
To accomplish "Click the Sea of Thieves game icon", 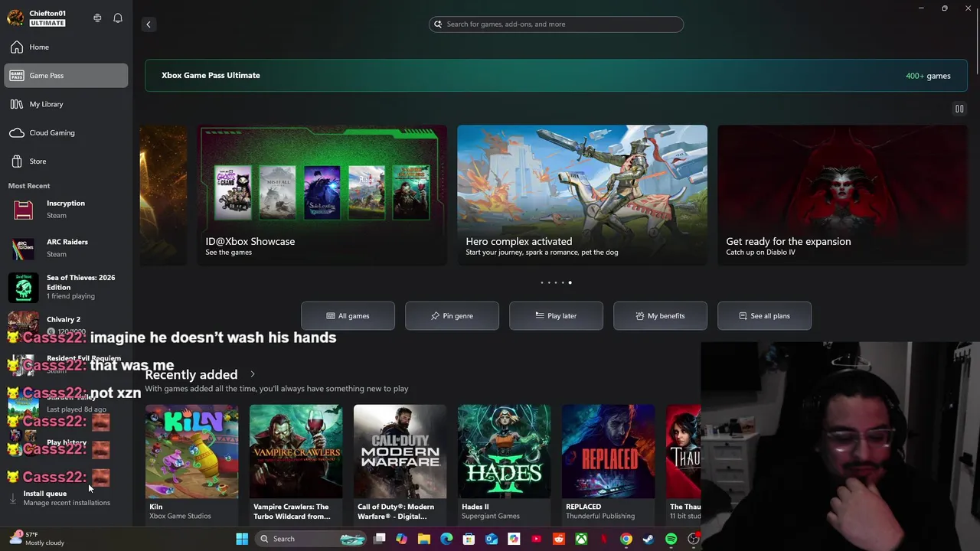I will pos(23,287).
